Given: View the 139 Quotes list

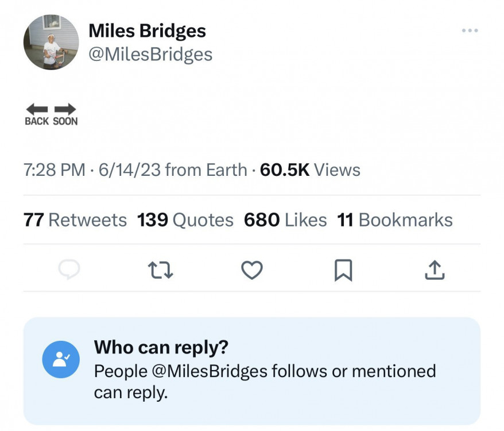Looking at the screenshot, I should pos(185,220).
